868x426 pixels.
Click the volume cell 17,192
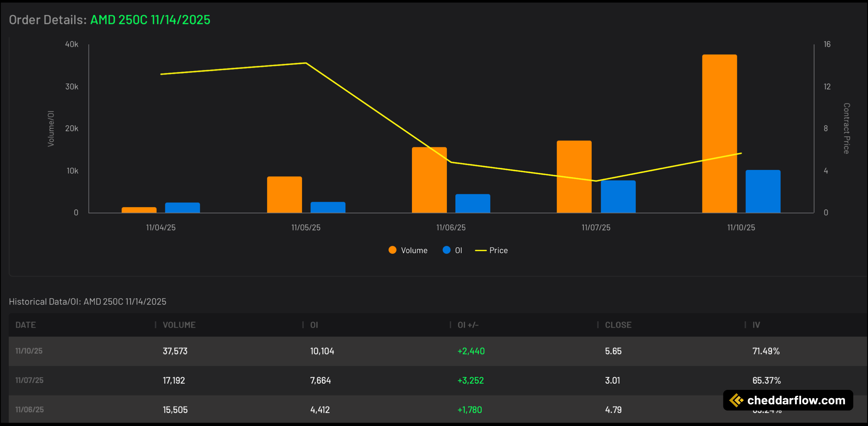tap(174, 380)
